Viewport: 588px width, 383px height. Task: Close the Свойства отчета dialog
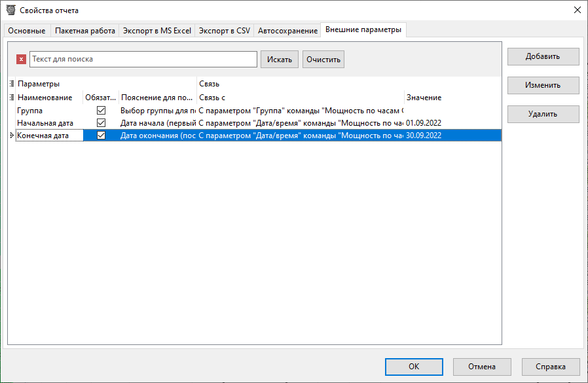coord(578,10)
